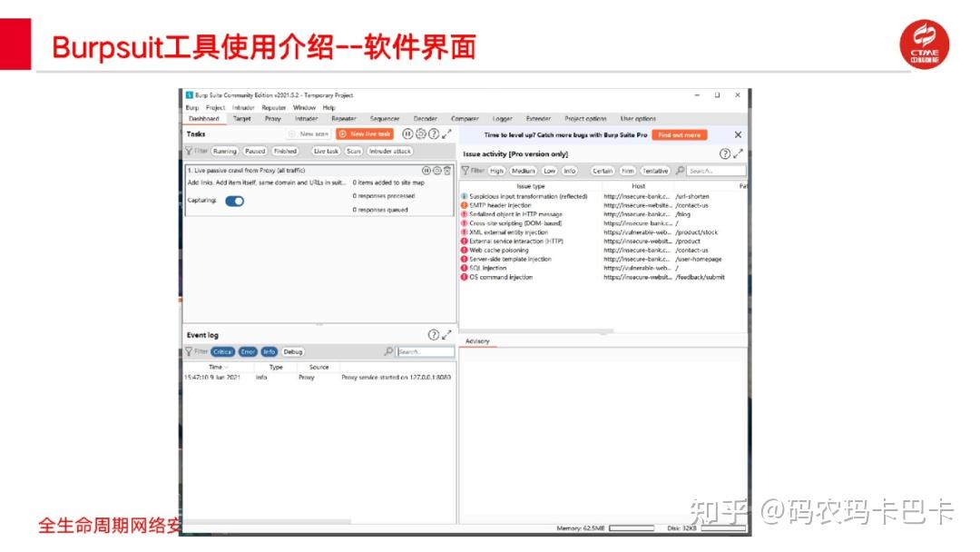
Task: Select the Advisory tab
Action: coord(477,340)
